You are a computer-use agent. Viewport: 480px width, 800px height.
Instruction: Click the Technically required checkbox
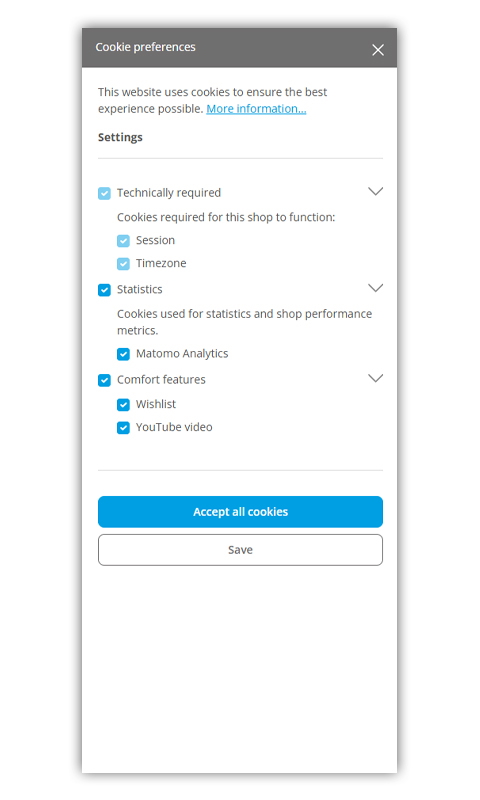pos(104,193)
